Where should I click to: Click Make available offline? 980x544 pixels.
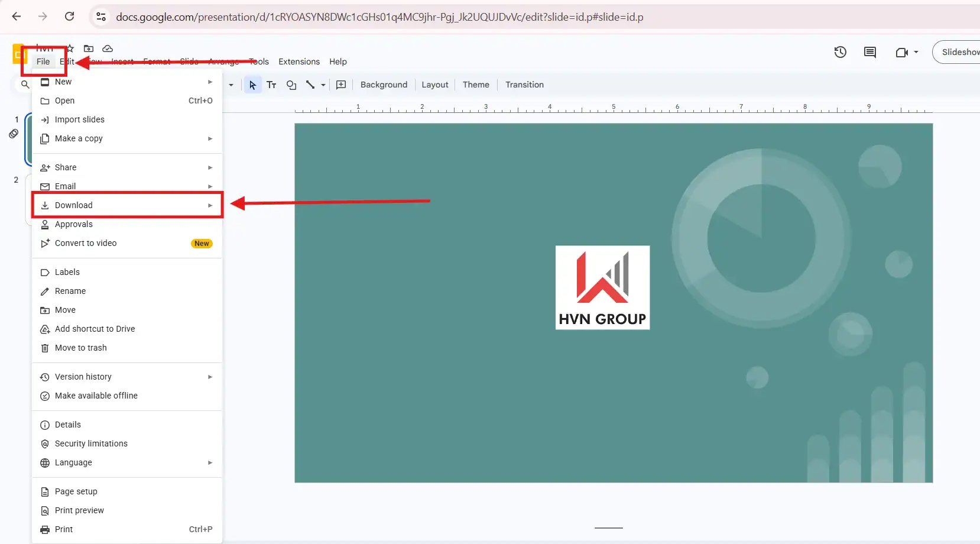click(96, 396)
